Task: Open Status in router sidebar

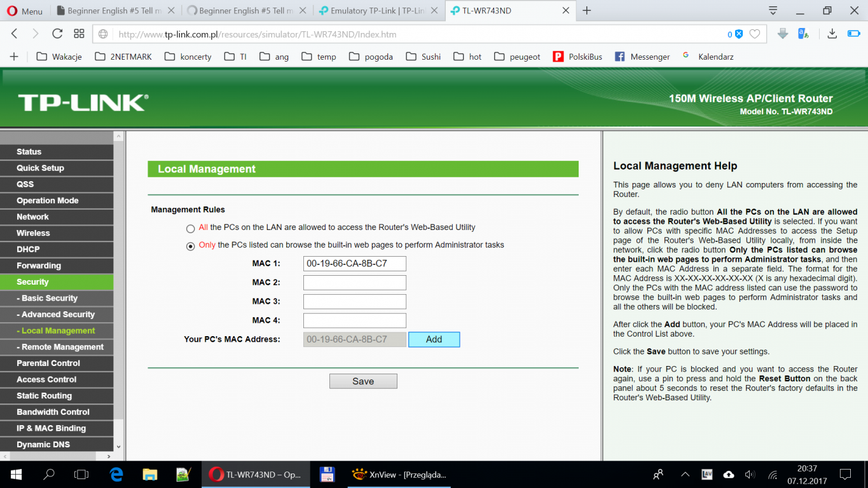Action: click(x=57, y=152)
